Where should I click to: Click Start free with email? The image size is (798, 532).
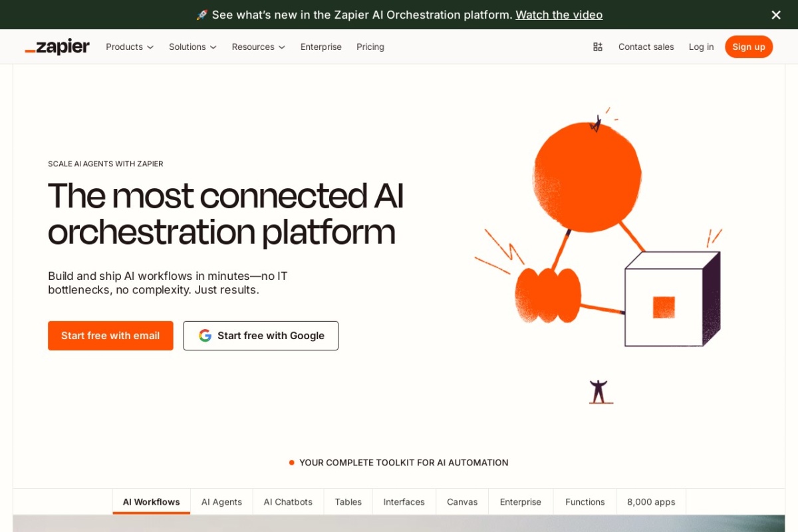pyautogui.click(x=110, y=335)
